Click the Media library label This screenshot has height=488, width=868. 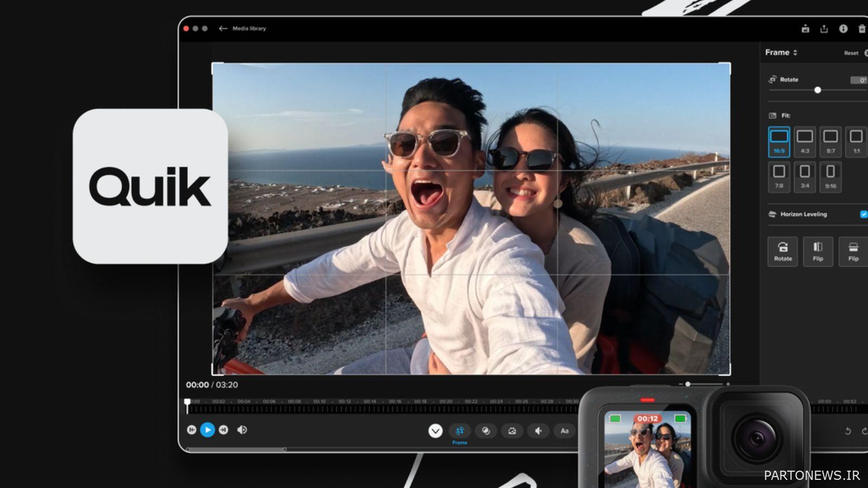coord(250,28)
